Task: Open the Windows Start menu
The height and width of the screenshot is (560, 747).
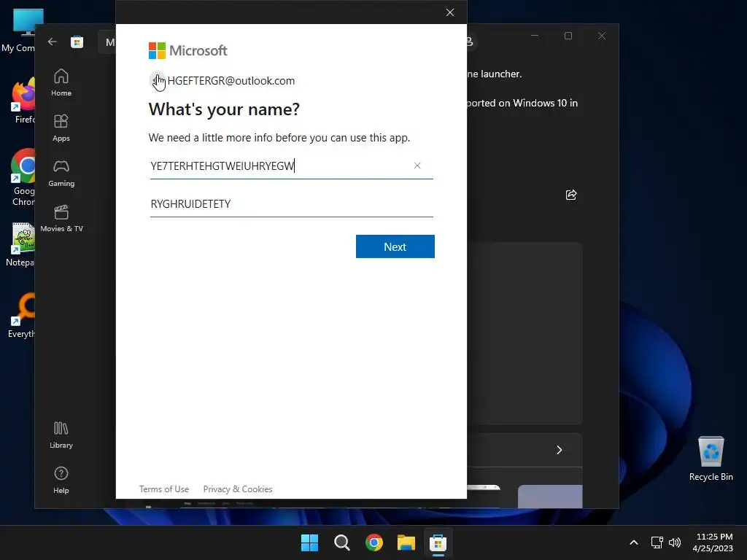Action: pyautogui.click(x=309, y=542)
